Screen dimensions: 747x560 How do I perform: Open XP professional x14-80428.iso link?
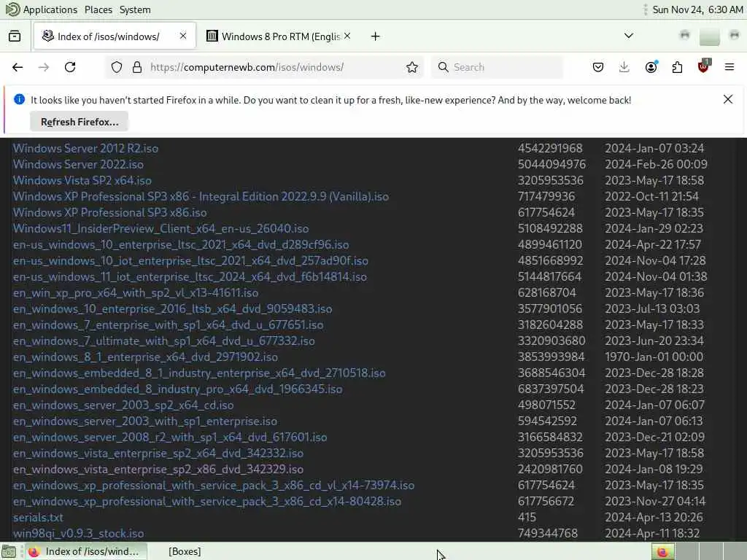click(206, 502)
